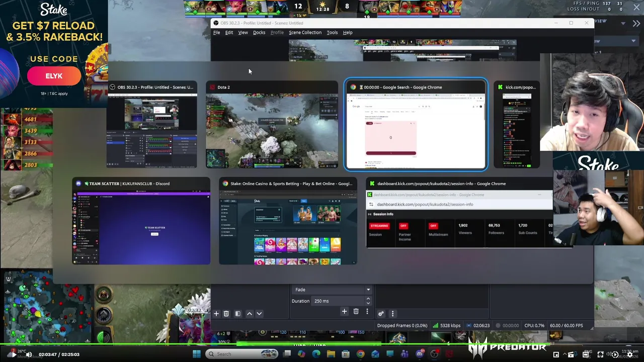Open the Help menu in OBS

[348, 32]
